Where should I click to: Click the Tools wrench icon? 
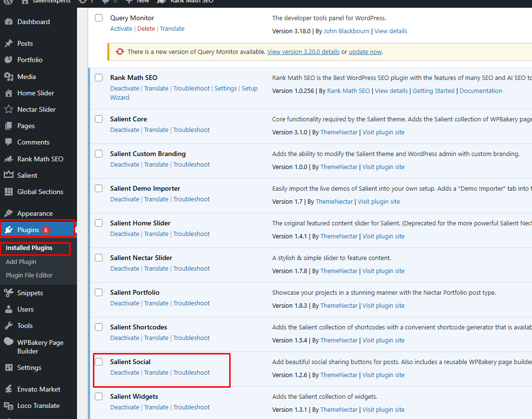[x=9, y=326]
